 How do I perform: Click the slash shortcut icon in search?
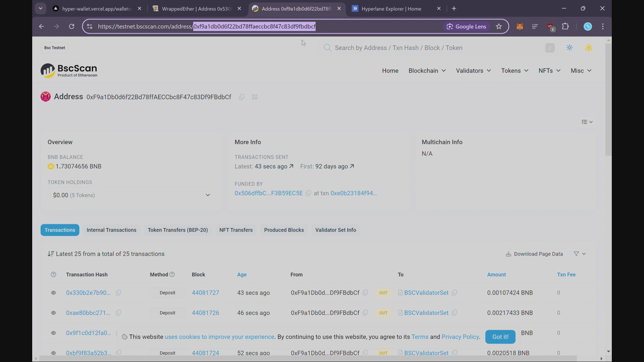tap(550, 48)
